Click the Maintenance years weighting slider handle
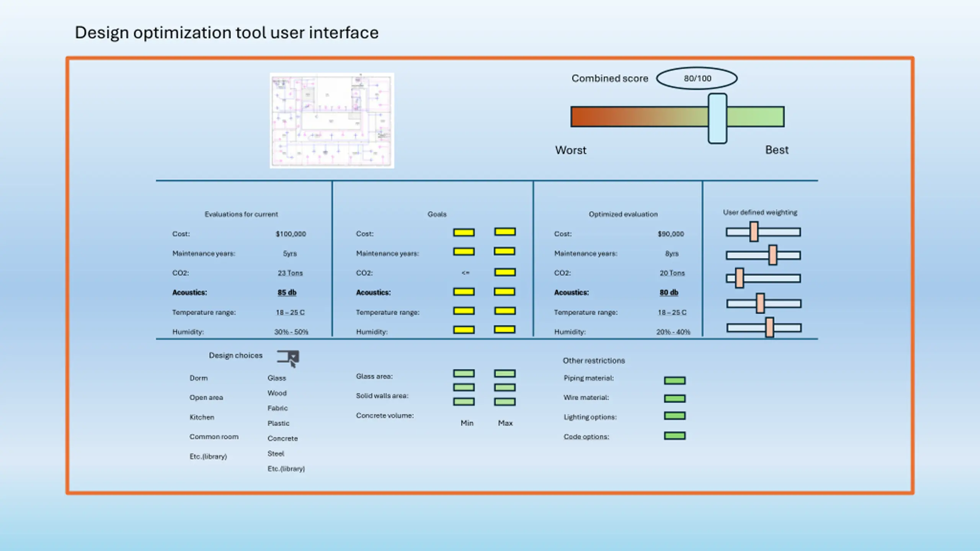980x551 pixels. [773, 255]
